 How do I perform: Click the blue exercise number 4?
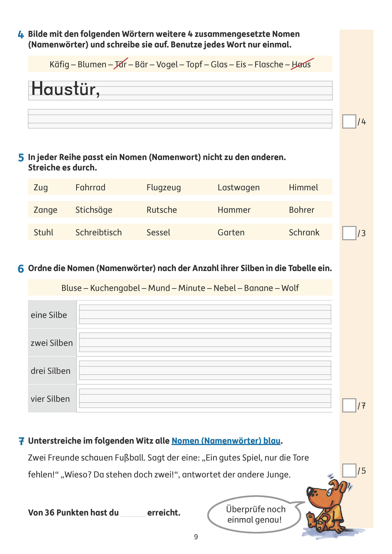click(21, 35)
